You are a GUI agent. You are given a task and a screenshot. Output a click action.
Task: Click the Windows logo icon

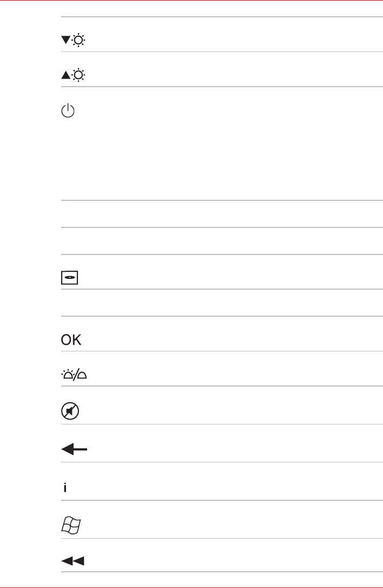pos(71,525)
